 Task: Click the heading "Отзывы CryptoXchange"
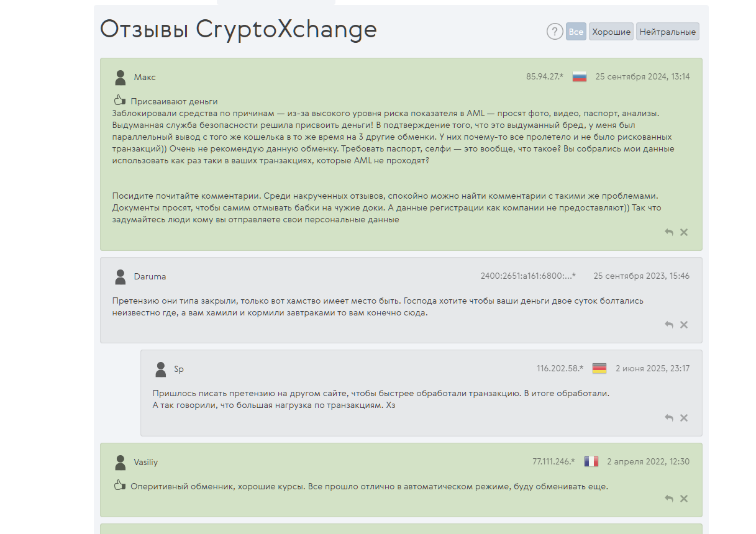click(239, 29)
